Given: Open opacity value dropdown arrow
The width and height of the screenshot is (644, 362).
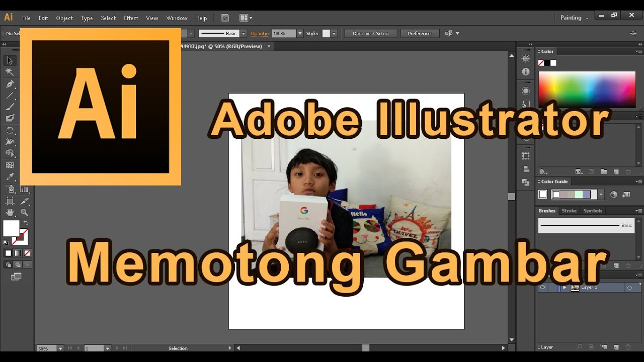Looking at the screenshot, I should tap(300, 33).
